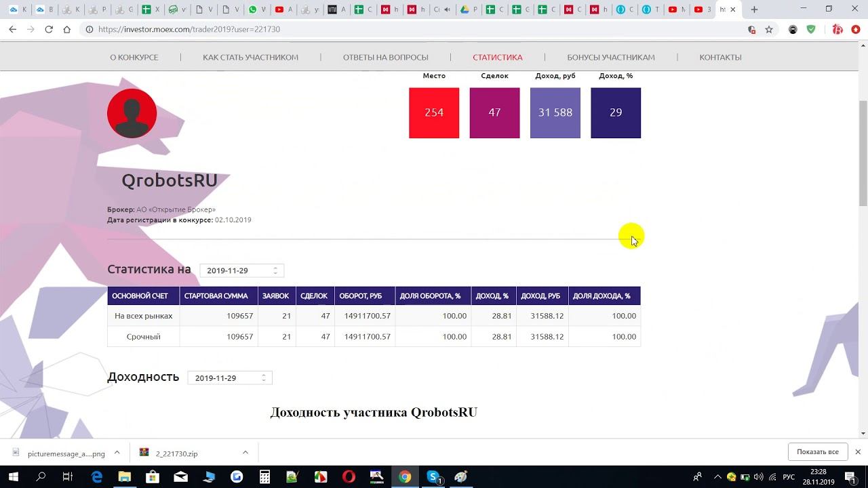Bookmark this page with star icon
The image size is (868, 488).
pyautogui.click(x=769, y=29)
